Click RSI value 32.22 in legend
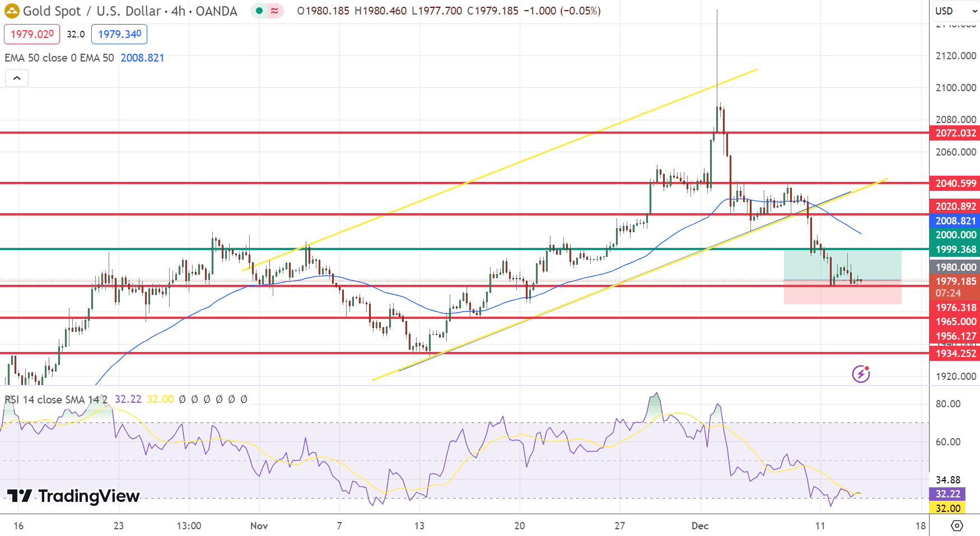980x536 pixels. (x=128, y=399)
